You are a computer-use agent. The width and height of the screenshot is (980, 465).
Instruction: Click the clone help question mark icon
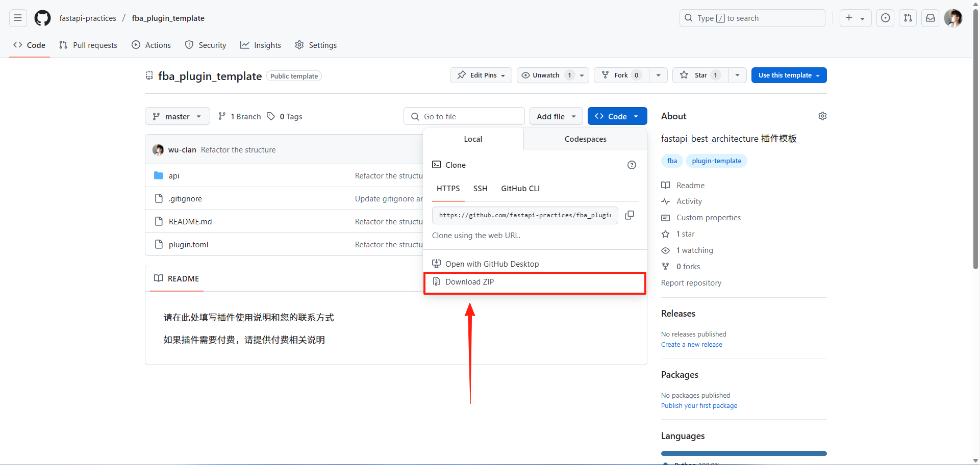click(632, 165)
